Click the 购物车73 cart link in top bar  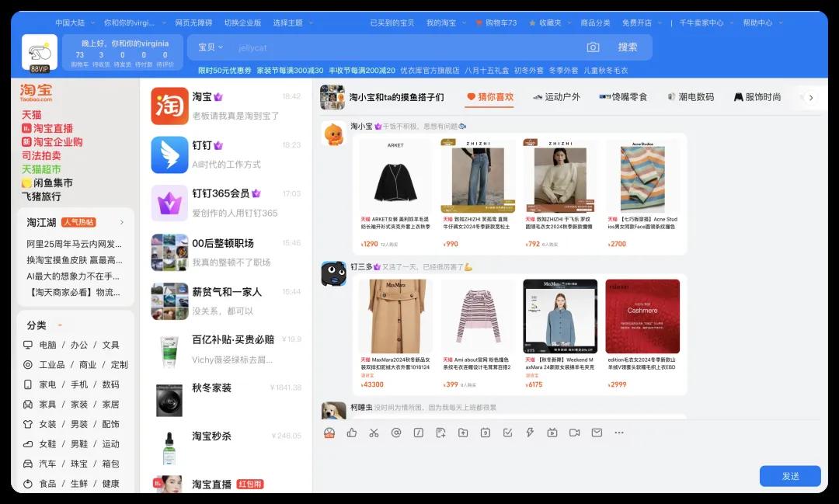click(496, 23)
